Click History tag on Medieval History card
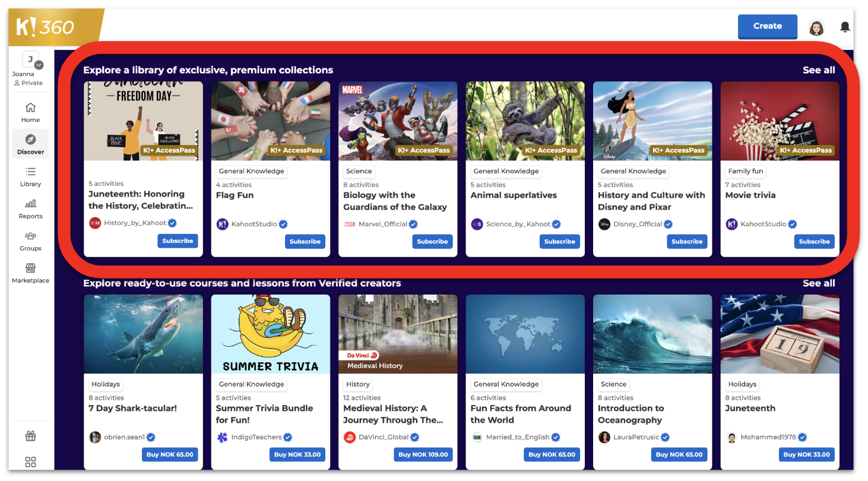This screenshot has width=868, height=481. (x=357, y=384)
